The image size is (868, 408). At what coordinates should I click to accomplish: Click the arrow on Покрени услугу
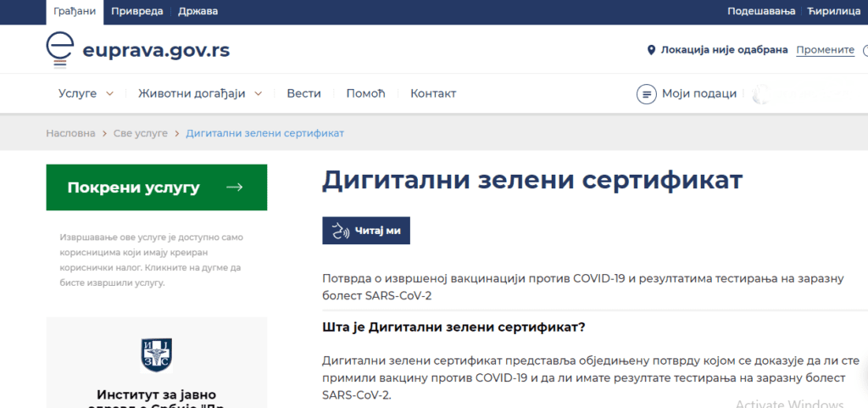pos(235,187)
